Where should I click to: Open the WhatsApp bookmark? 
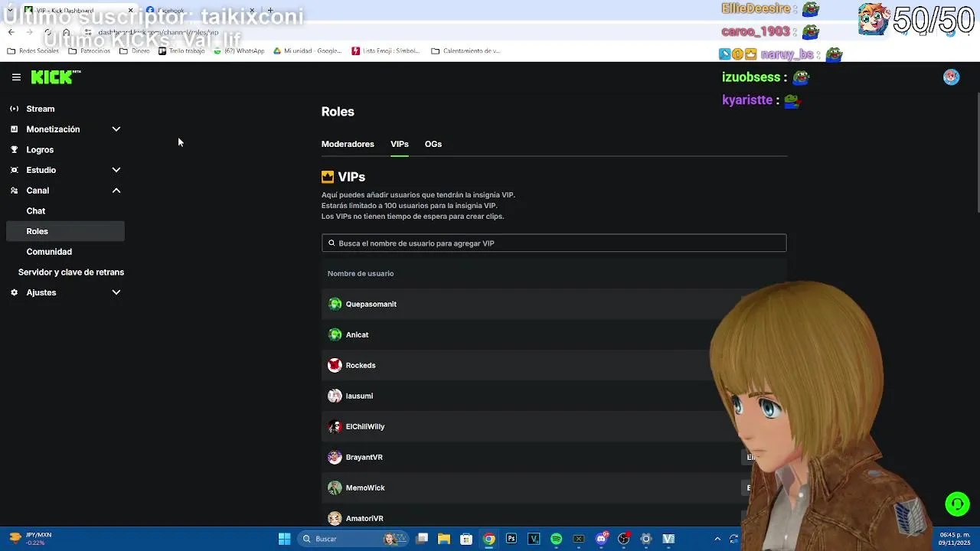pos(239,51)
